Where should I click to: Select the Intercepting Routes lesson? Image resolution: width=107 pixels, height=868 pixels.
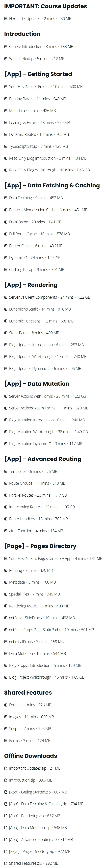click(x=40, y=507)
